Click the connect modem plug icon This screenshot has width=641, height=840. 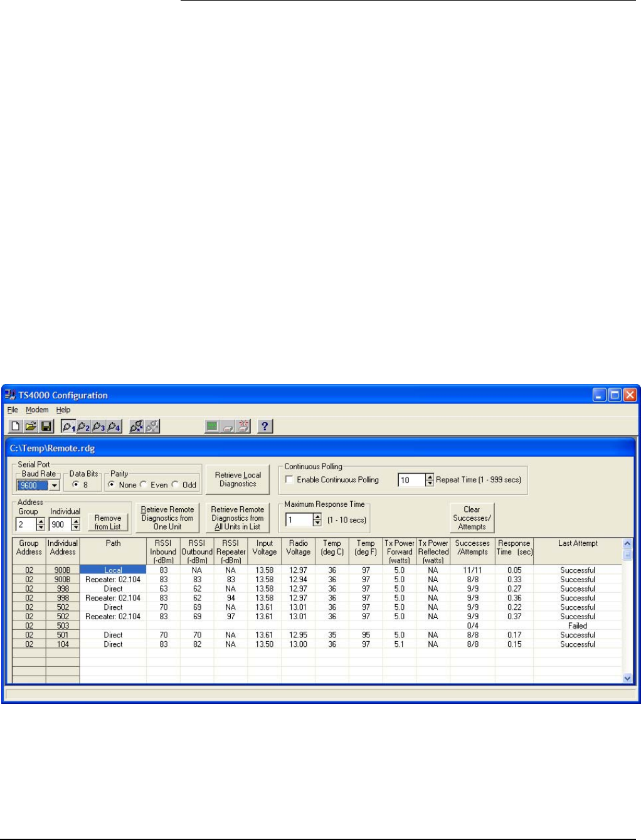pos(137,427)
